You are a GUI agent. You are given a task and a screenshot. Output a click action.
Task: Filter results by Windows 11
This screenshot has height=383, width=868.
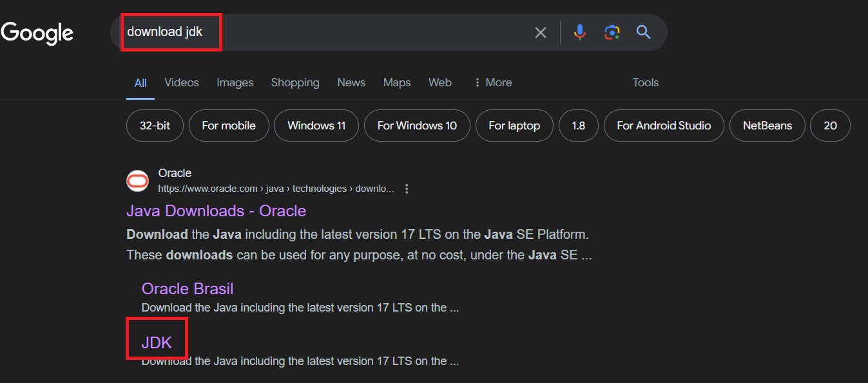click(316, 126)
